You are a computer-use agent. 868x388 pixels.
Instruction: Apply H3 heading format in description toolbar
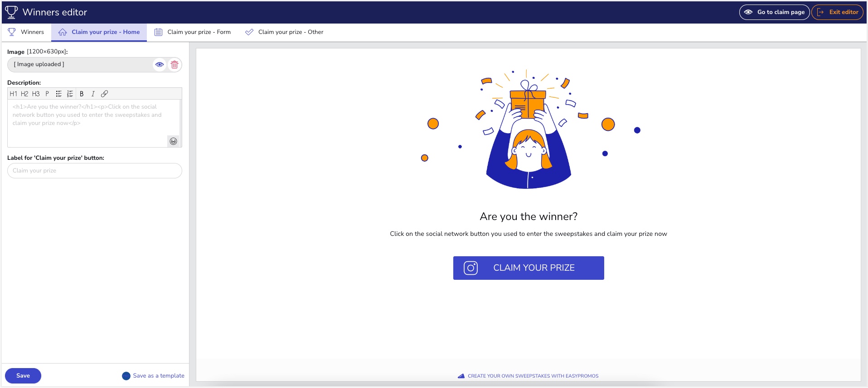36,94
